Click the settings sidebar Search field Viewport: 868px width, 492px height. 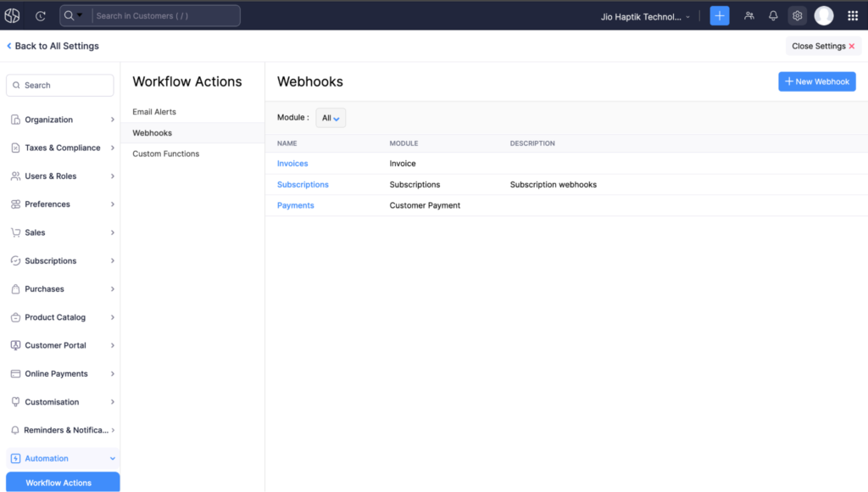(60, 85)
